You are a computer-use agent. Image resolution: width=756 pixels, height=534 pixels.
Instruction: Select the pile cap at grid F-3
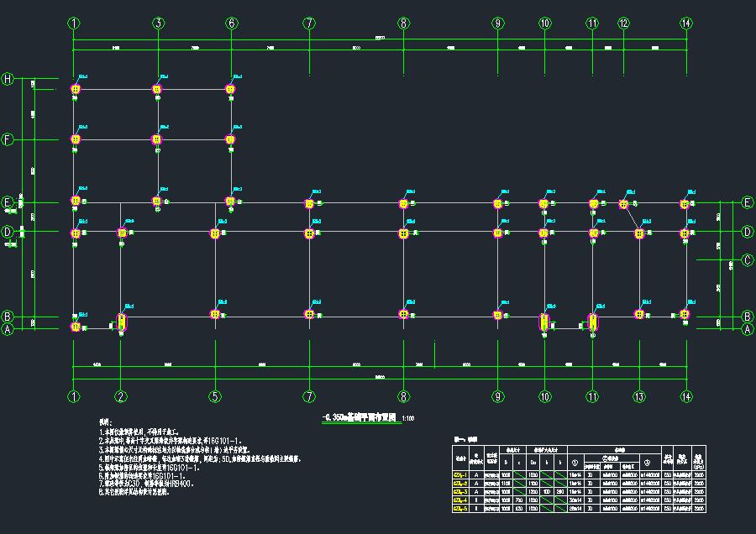[x=157, y=139]
